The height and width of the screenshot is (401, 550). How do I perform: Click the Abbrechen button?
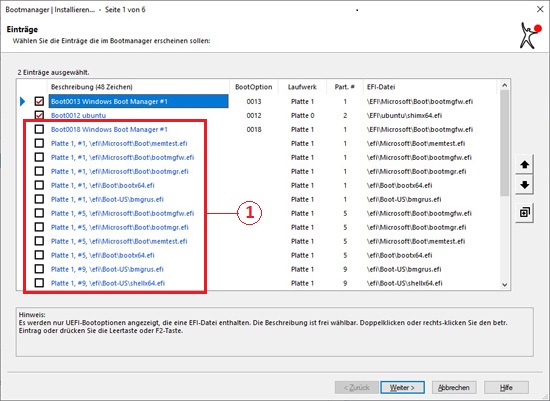[x=454, y=388]
